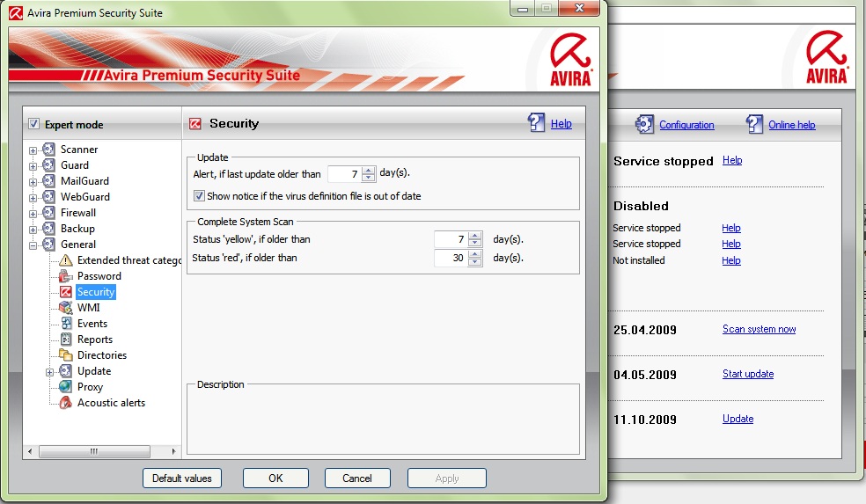Click the Acoustic alerts icon
Screen dimensions: 866x504
click(66, 403)
